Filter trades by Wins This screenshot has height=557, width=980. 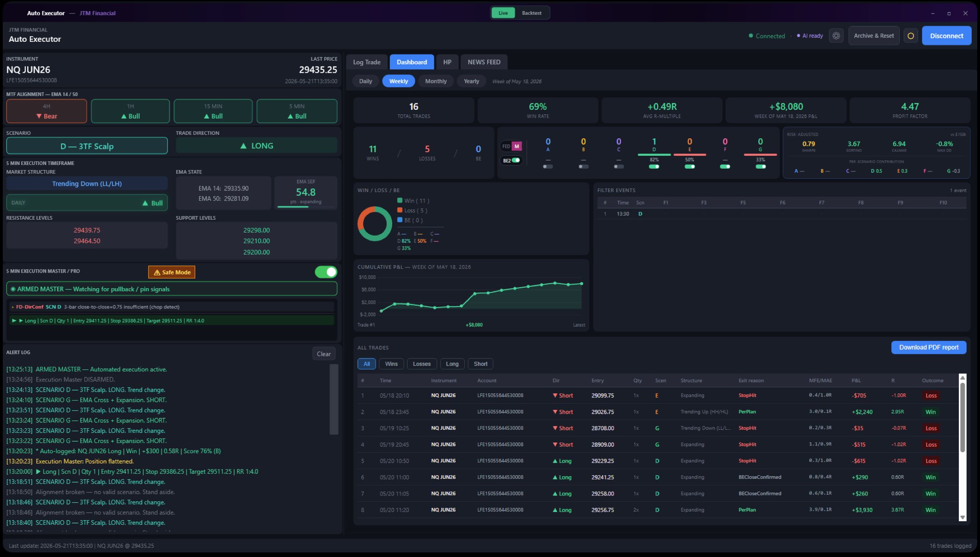click(x=391, y=364)
